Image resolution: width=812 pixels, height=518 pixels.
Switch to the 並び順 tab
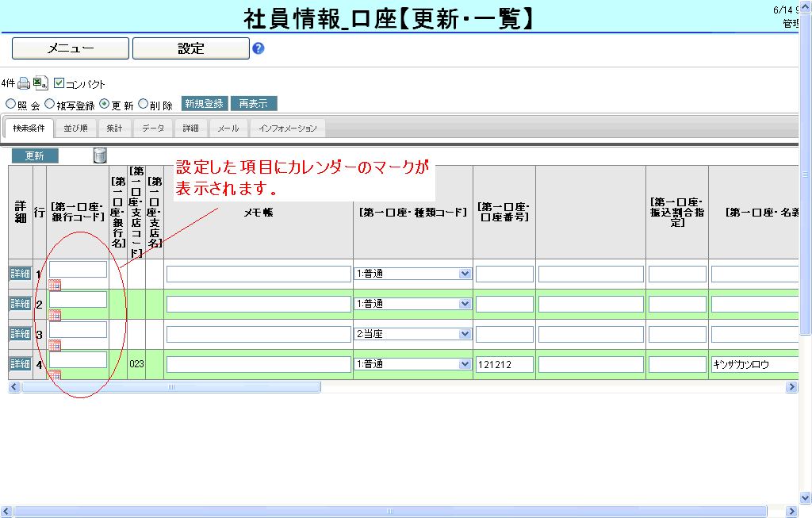pyautogui.click(x=76, y=129)
